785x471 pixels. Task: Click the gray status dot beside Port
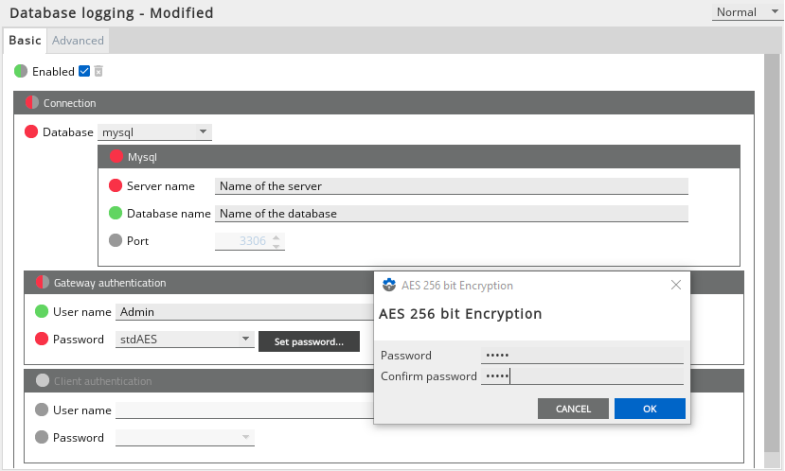pos(115,241)
